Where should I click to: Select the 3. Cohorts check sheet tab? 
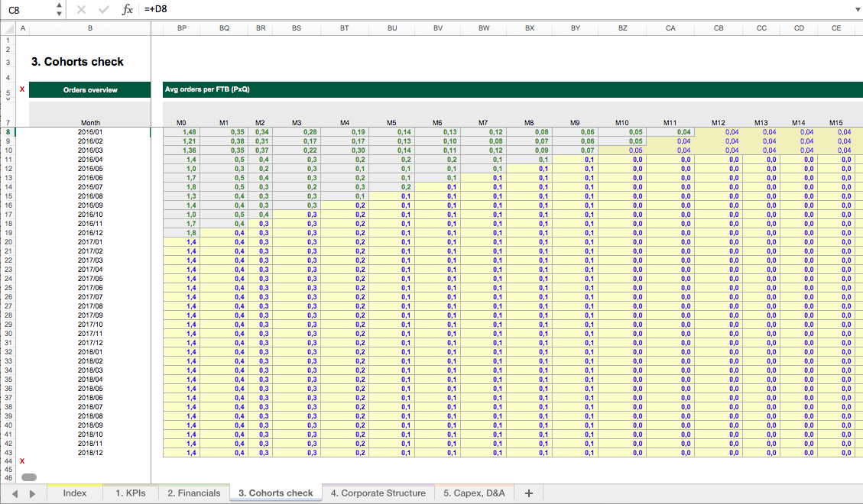coord(276,493)
